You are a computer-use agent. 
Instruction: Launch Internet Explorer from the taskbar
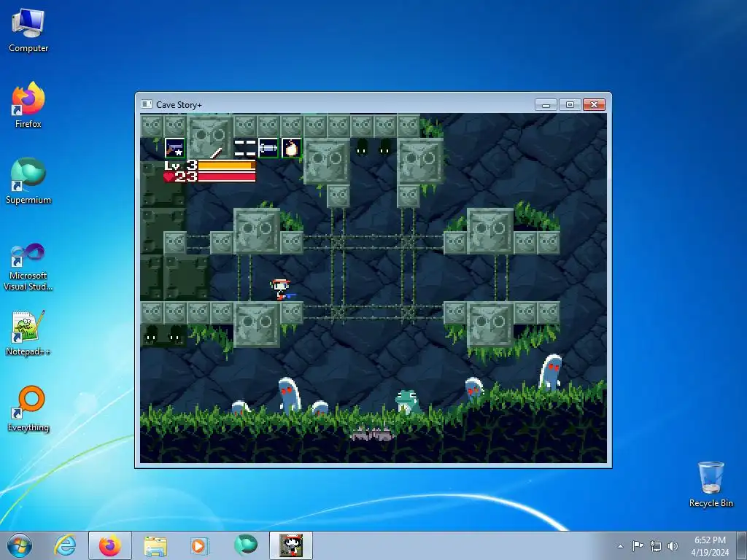(x=65, y=545)
